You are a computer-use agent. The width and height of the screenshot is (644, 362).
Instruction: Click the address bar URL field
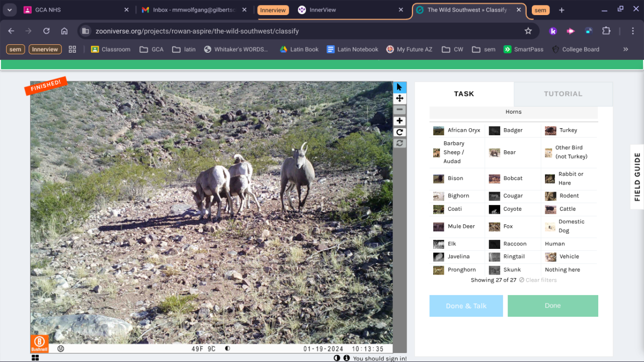pos(307,31)
